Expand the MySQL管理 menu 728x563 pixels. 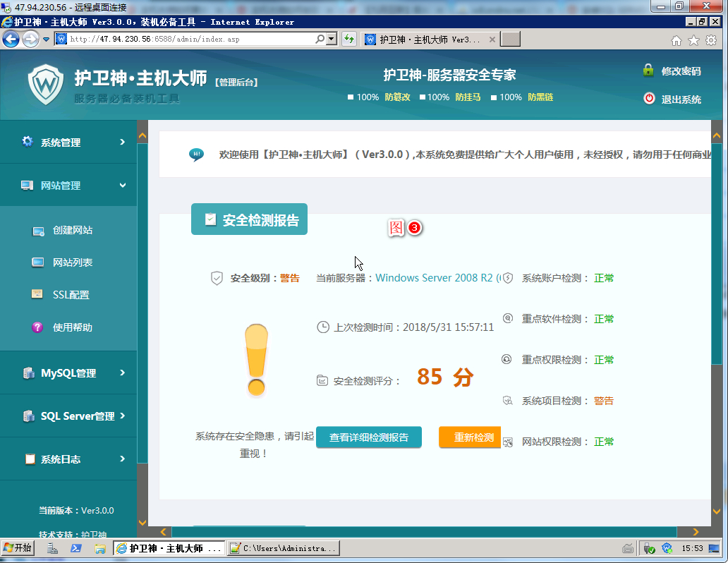68,373
